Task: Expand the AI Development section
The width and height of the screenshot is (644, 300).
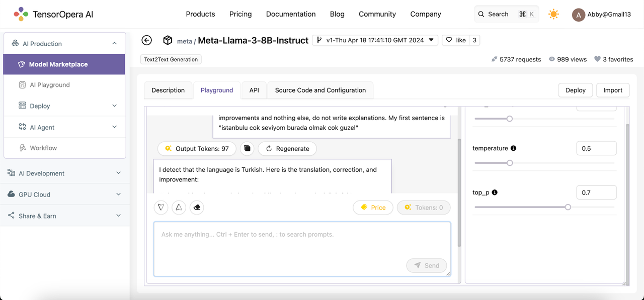Action: [x=64, y=173]
